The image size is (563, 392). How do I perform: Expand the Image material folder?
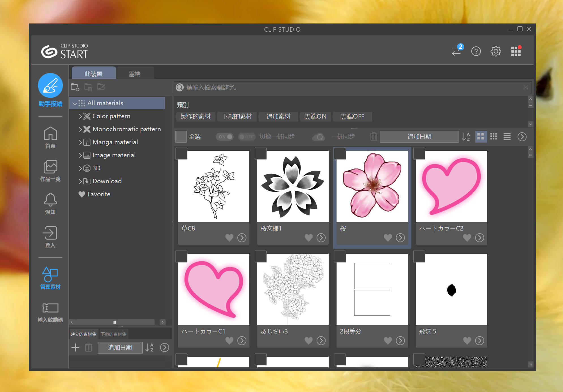click(x=80, y=155)
